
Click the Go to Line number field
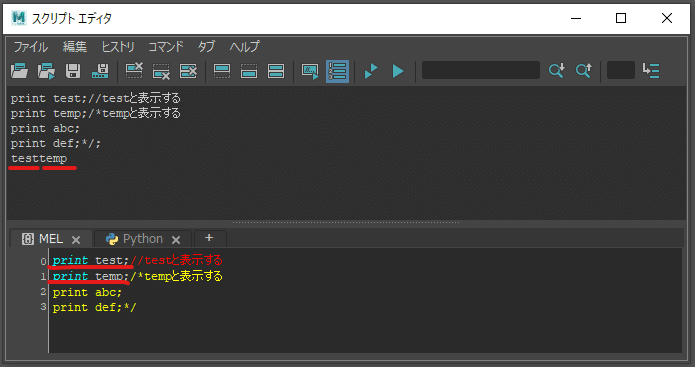[x=621, y=70]
